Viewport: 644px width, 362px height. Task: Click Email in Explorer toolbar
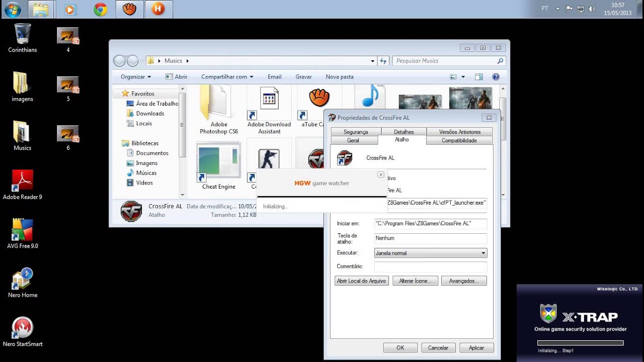coord(275,77)
